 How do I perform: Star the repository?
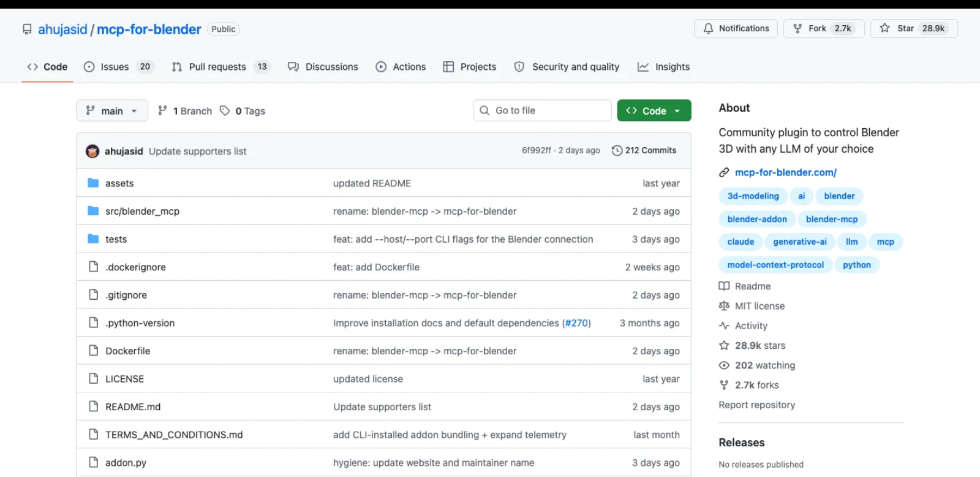(x=914, y=29)
